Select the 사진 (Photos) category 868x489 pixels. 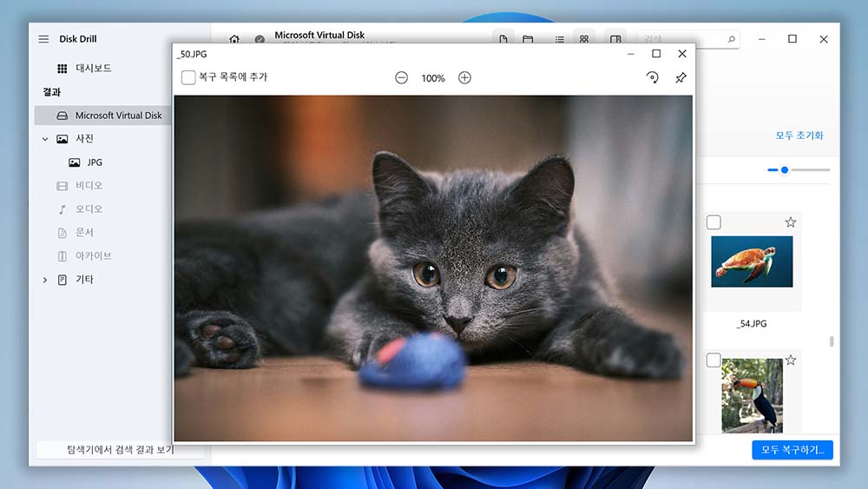84,138
